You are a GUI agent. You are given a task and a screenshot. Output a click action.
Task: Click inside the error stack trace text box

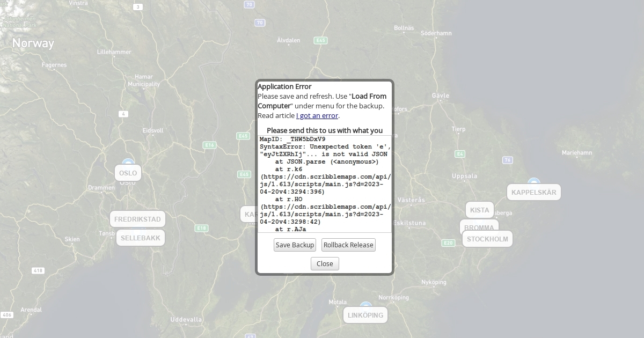(325, 183)
